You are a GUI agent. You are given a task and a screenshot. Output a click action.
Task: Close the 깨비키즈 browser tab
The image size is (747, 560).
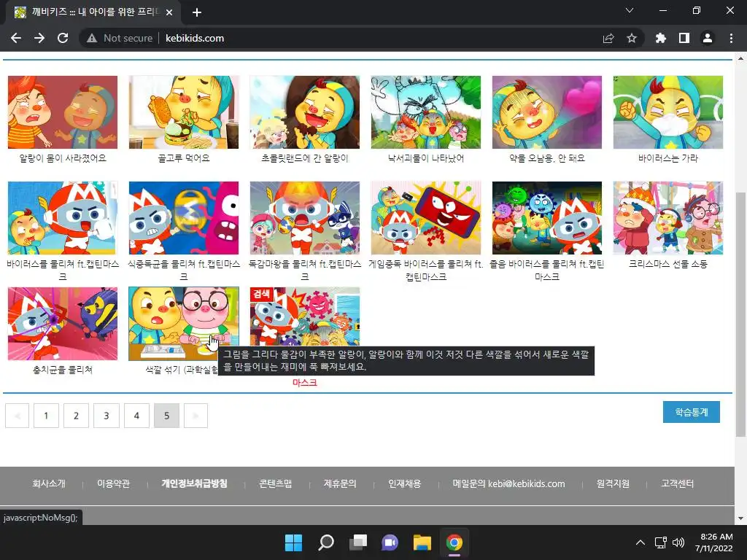[x=169, y=12]
